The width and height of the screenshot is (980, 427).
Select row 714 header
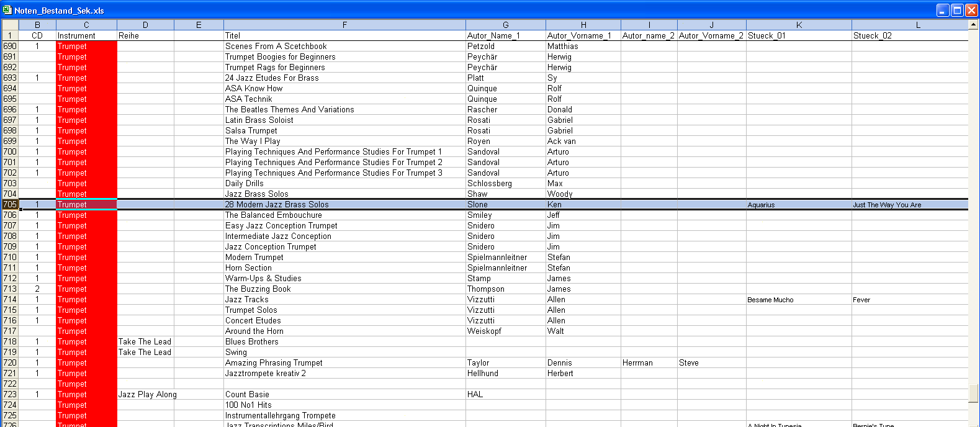pos(10,299)
